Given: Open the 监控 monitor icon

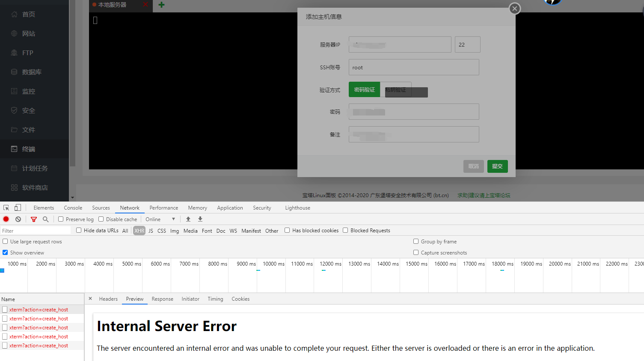Looking at the screenshot, I should pos(14,91).
